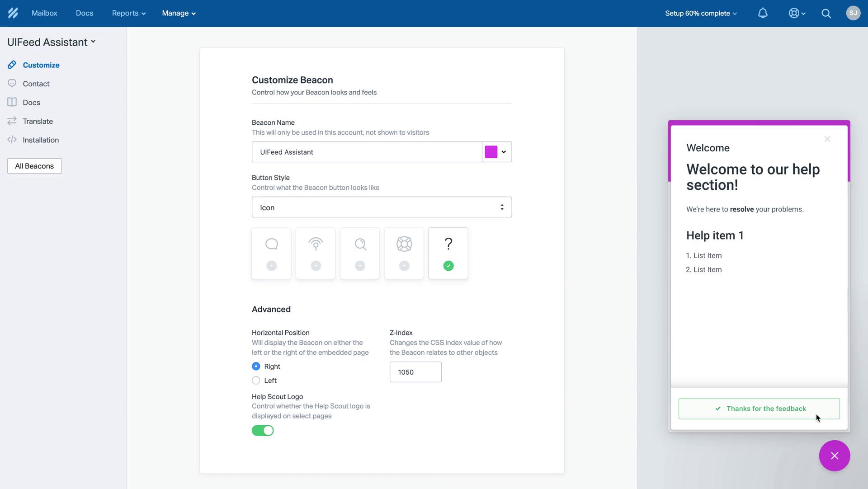Open the Button Style Icon dropdown
This screenshot has height=489, width=868.
tap(382, 207)
